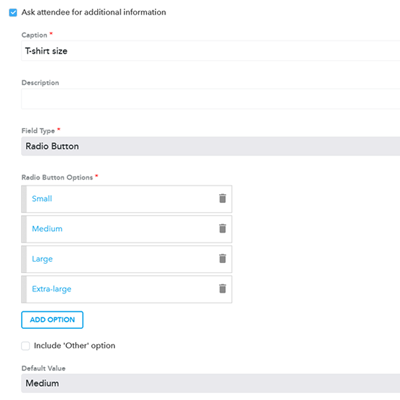Grab the drag handle of Small option
This screenshot has height=400, width=400.
[x=24, y=199]
